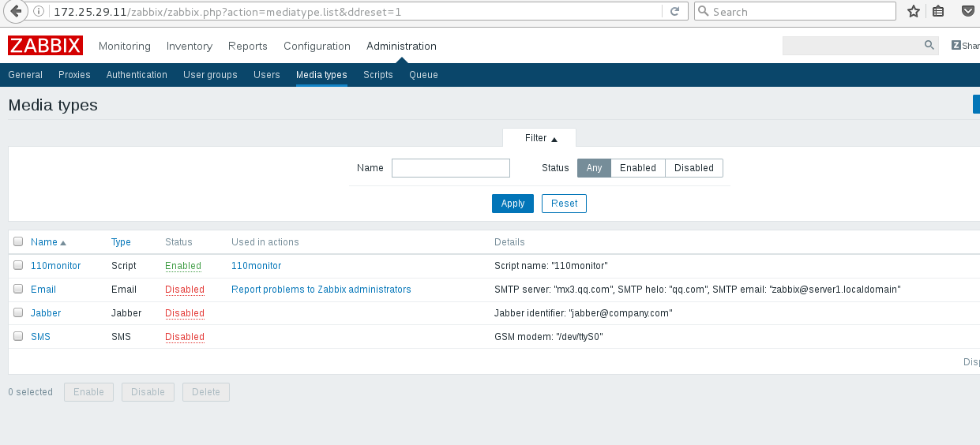Click the Reset filter button
980x445 pixels.
pos(564,204)
